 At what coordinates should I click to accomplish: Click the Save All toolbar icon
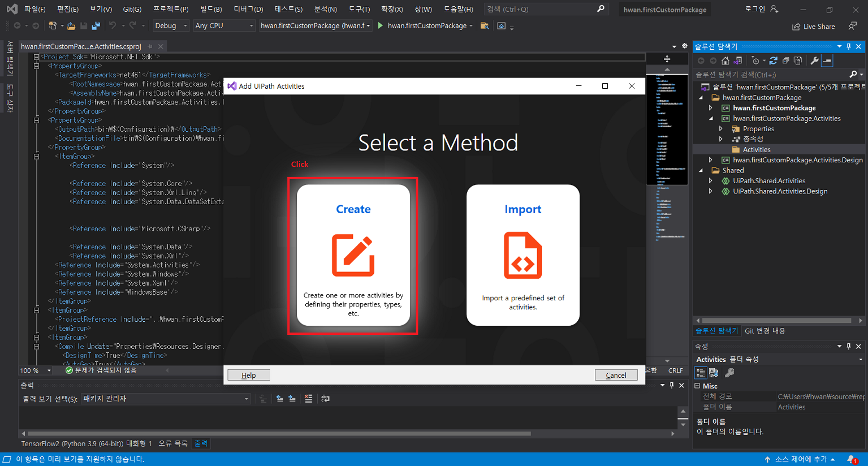[x=96, y=25]
